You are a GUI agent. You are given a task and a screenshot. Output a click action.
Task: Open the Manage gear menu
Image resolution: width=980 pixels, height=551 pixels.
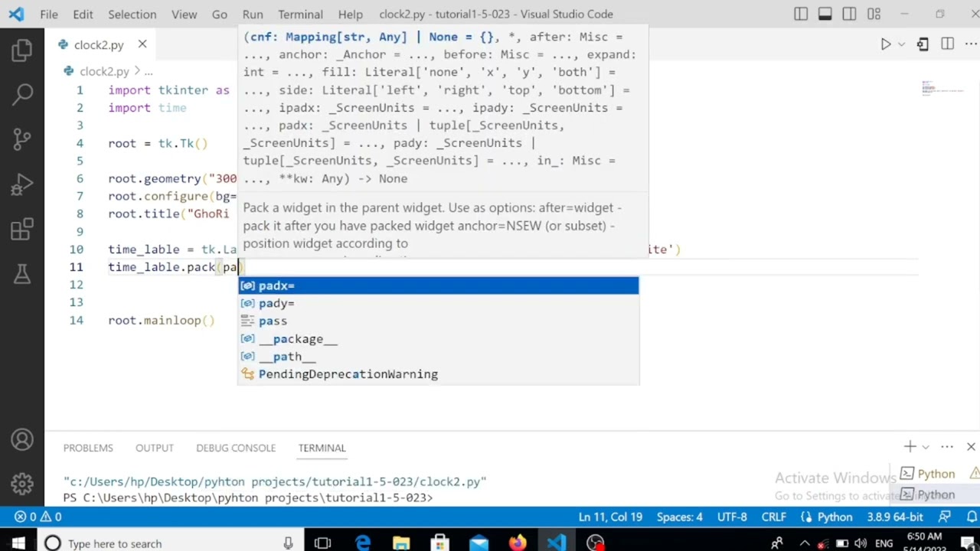pyautogui.click(x=22, y=484)
